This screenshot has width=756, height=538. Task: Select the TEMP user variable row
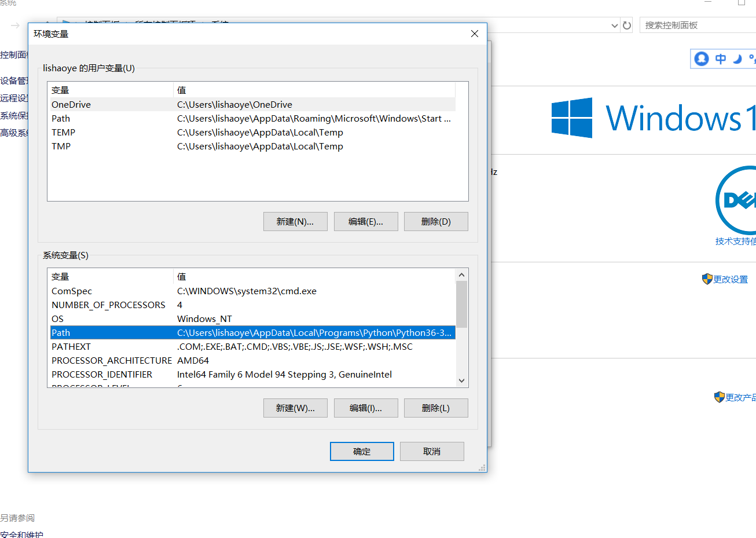pyautogui.click(x=64, y=133)
